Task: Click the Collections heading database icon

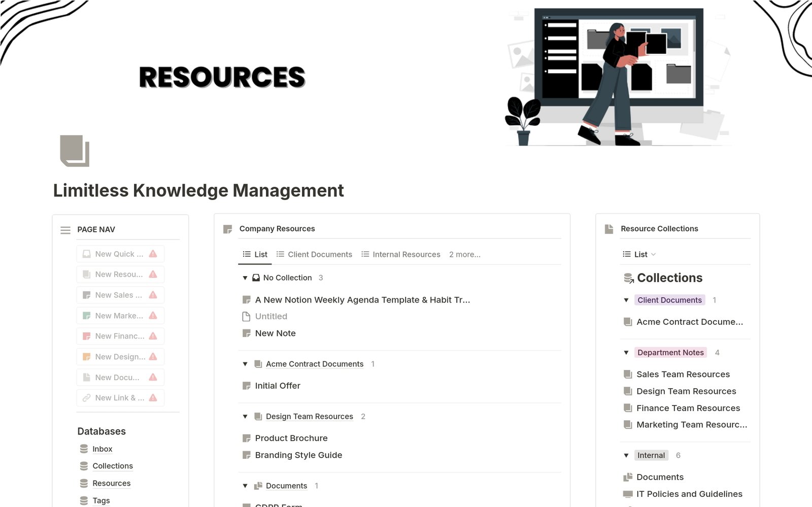Action: (629, 278)
